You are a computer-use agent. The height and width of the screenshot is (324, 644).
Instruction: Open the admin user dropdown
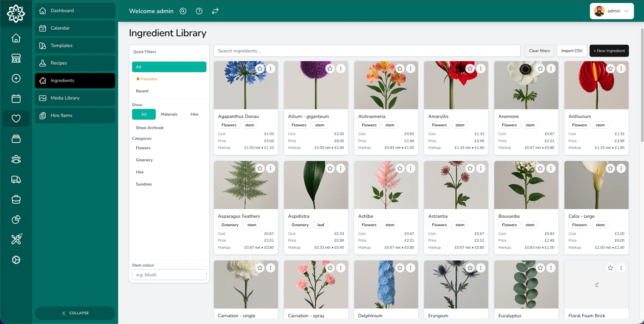[611, 11]
